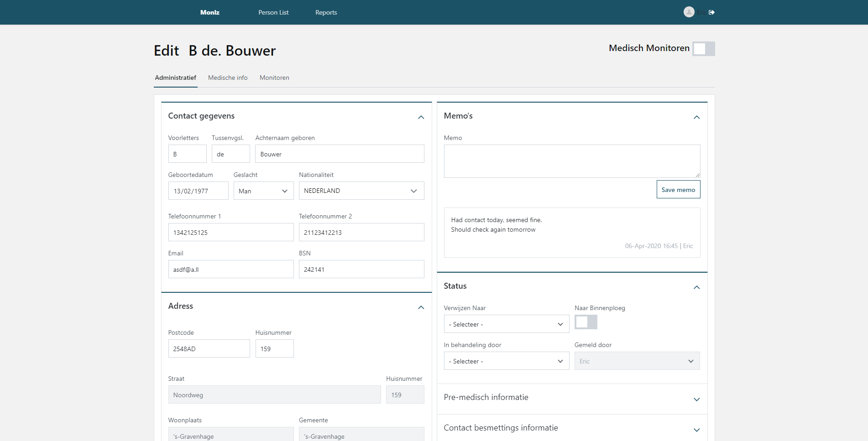Click the Achternaam geboren field
Image resolution: width=868 pixels, height=441 pixels.
(340, 154)
